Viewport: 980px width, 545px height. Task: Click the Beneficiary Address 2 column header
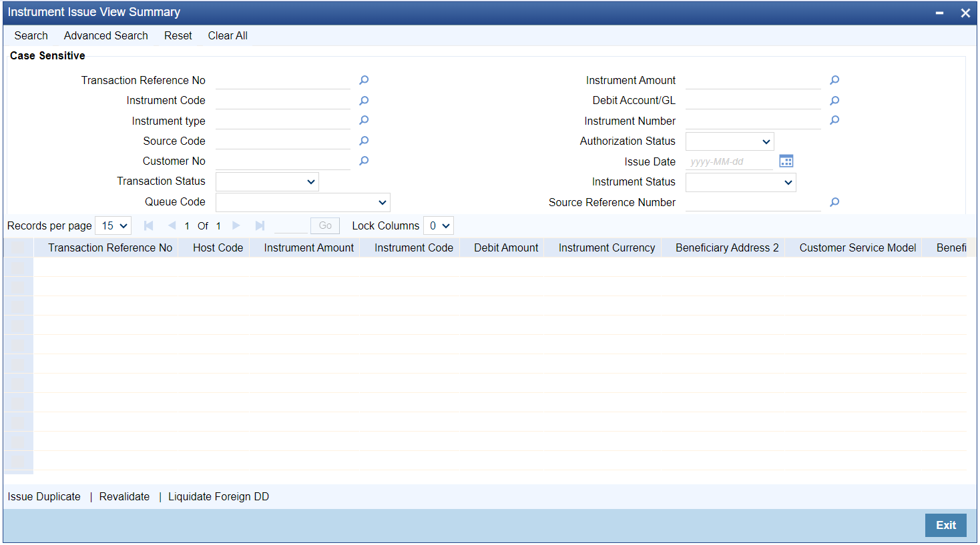coord(727,247)
